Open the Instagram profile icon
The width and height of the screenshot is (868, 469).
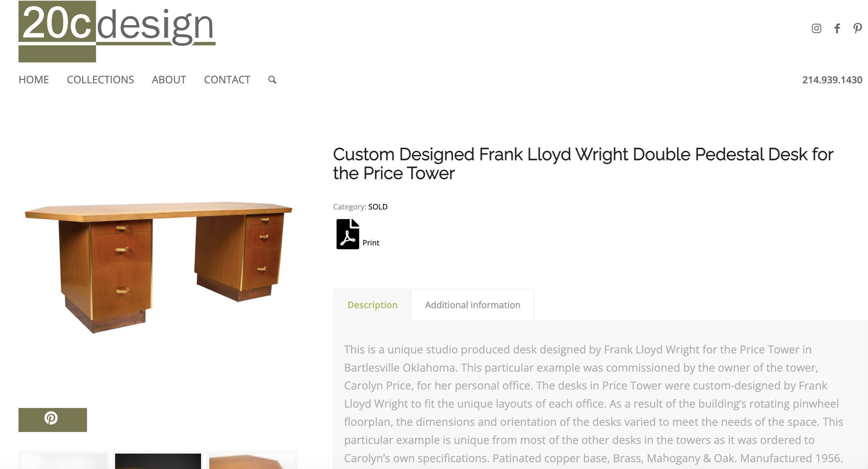pyautogui.click(x=816, y=28)
